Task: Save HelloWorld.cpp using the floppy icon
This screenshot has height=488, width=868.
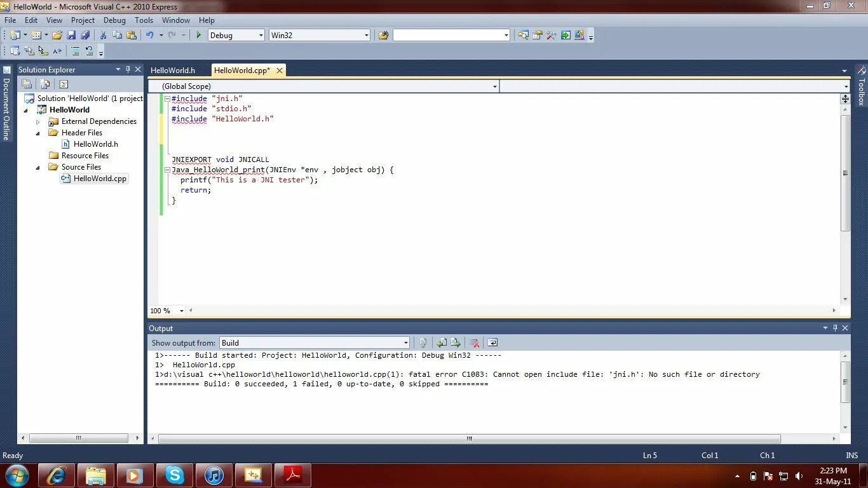Action: tap(71, 36)
